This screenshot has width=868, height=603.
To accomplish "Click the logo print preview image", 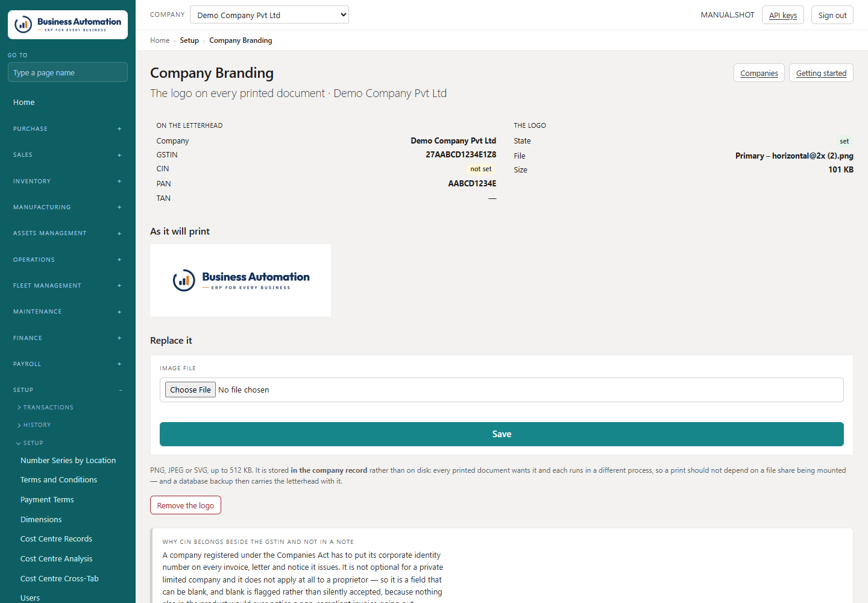I will tap(241, 280).
